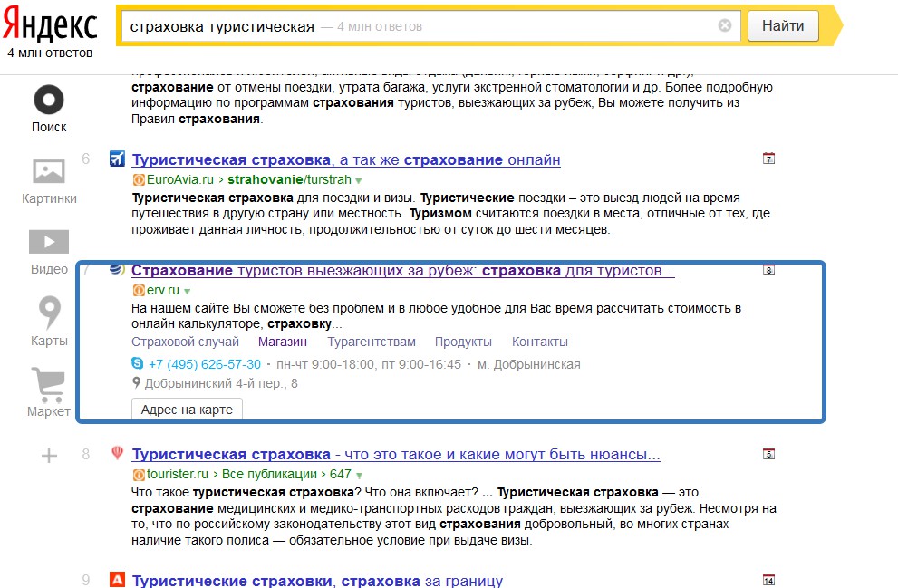Add more services with the plus icon
Viewport: 898px width, 588px height.
[49, 456]
